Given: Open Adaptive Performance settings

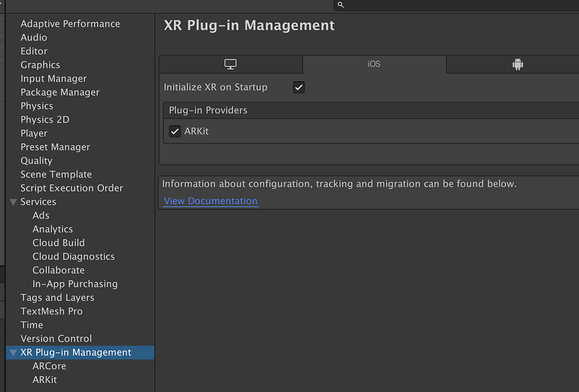Looking at the screenshot, I should pyautogui.click(x=70, y=24).
